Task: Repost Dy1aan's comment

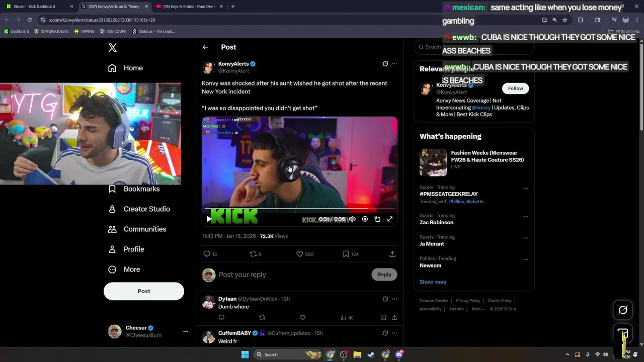Action: (262, 318)
